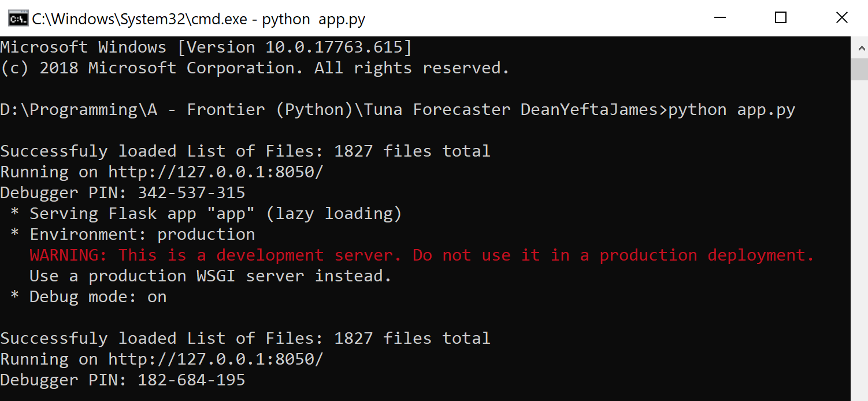Close the cmd.exe window
This screenshot has height=401, width=868.
[841, 18]
